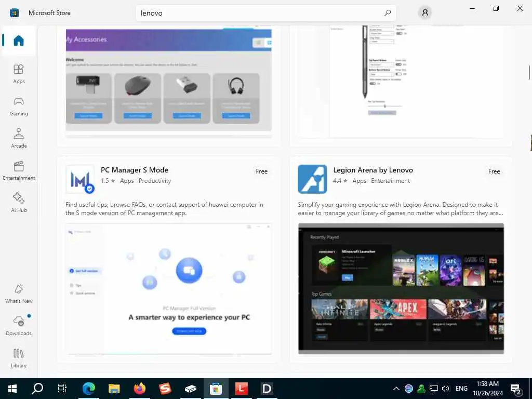Click the search box containing lenovo

(266, 13)
